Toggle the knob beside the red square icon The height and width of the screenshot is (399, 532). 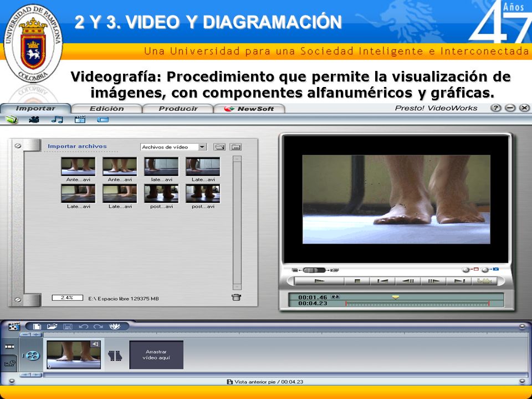pos(466,270)
